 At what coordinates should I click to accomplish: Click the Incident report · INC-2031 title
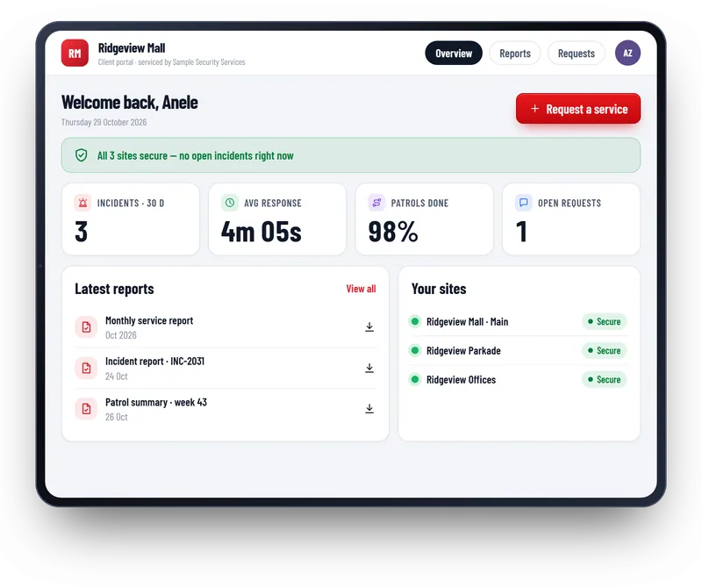[155, 362]
